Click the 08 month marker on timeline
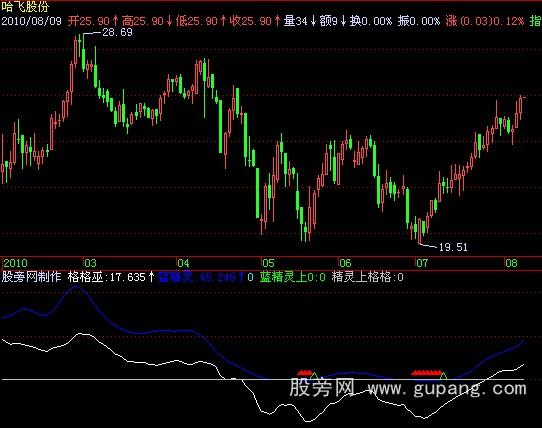Image resolution: width=542 pixels, height=428 pixels. click(x=511, y=263)
